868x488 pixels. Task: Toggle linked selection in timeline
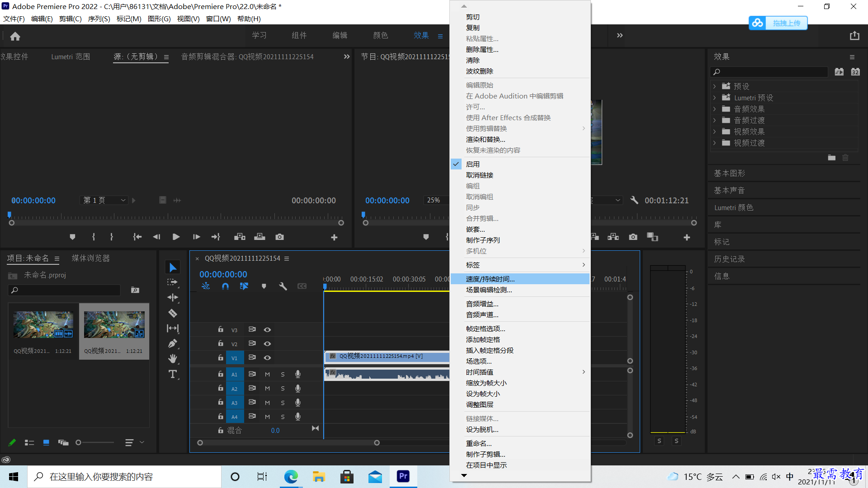(244, 286)
